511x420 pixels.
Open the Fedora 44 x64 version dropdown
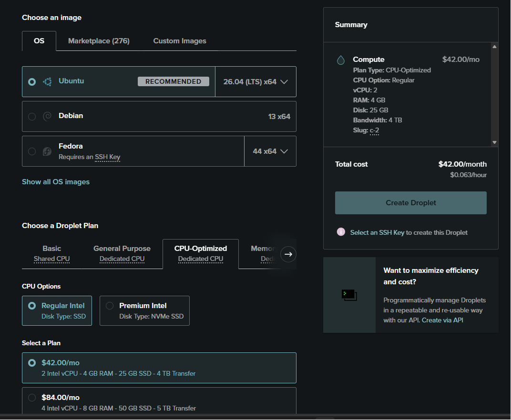[270, 151]
